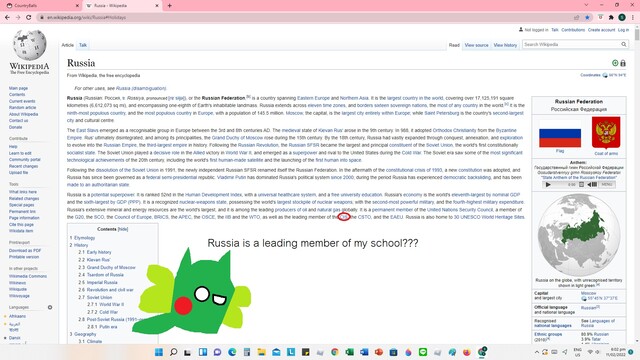Play the Russian anthem audio
640x360 pixels.
coord(548,184)
